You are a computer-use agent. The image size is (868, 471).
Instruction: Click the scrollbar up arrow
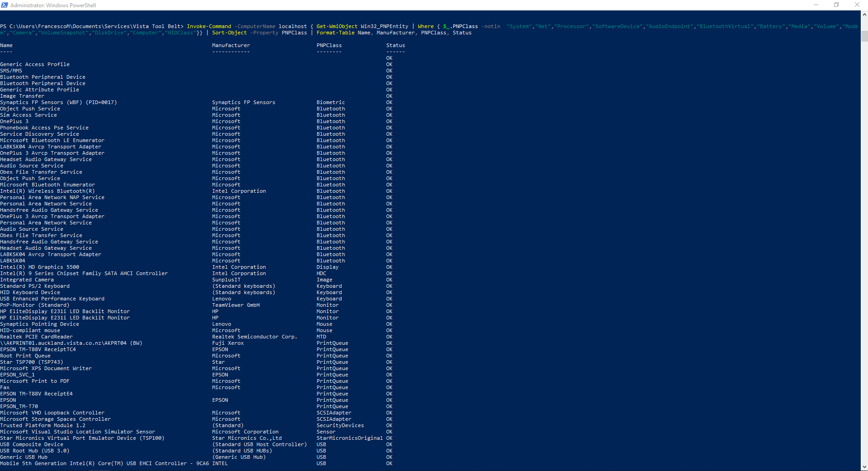tap(864, 14)
